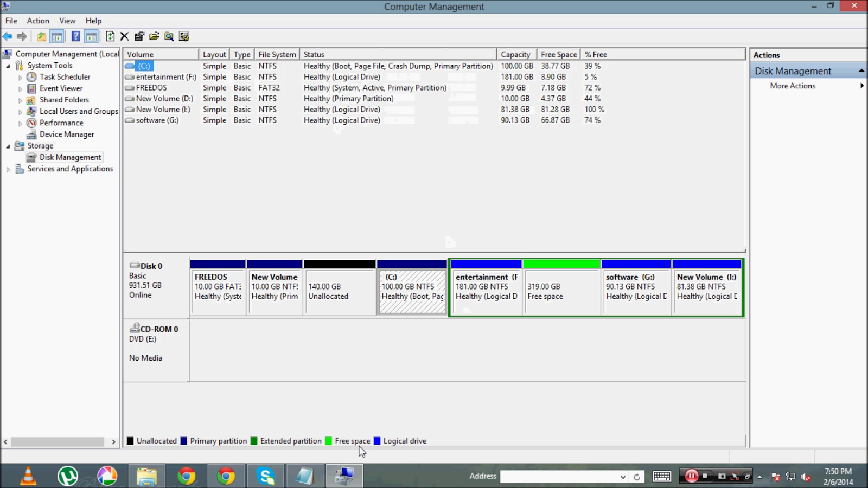Screen dimensions: 868x488
Task: Toggle the Show/Hide Action Pane icon
Action: (x=91, y=36)
